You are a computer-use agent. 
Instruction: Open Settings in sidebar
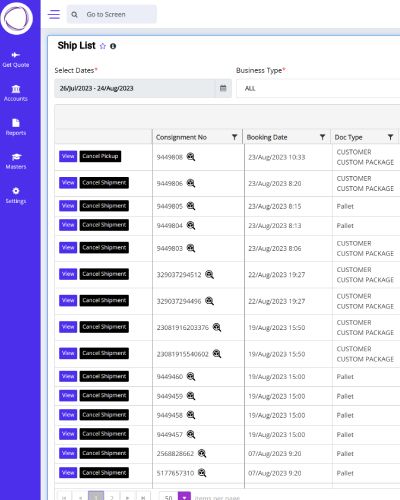pyautogui.click(x=16, y=196)
